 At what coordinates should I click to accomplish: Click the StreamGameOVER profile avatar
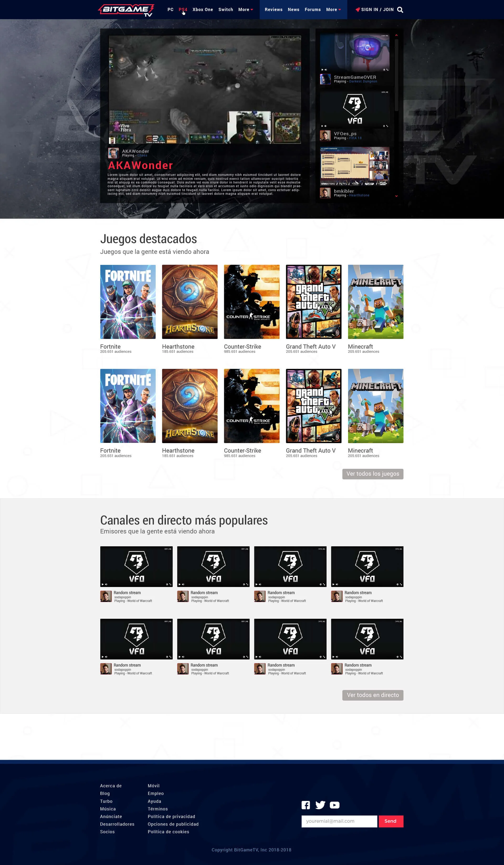(325, 79)
